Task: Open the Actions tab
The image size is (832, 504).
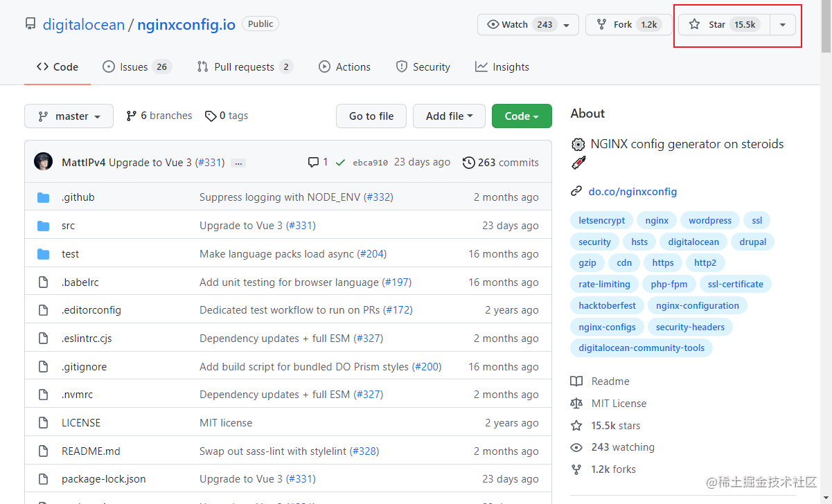Action: tap(344, 67)
